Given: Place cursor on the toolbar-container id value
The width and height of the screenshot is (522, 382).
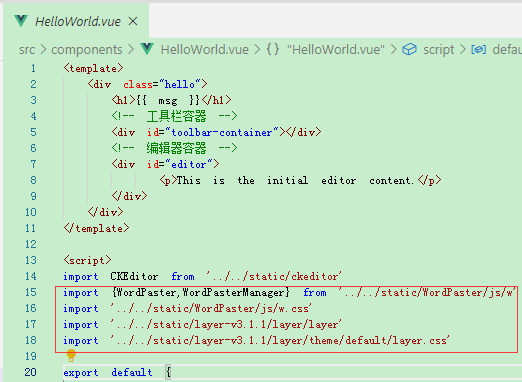Looking at the screenshot, I should [222, 132].
